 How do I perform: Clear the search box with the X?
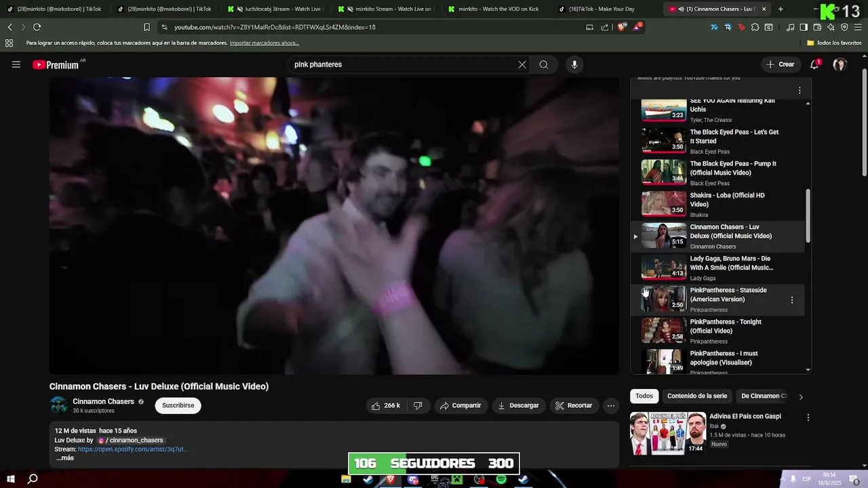522,64
